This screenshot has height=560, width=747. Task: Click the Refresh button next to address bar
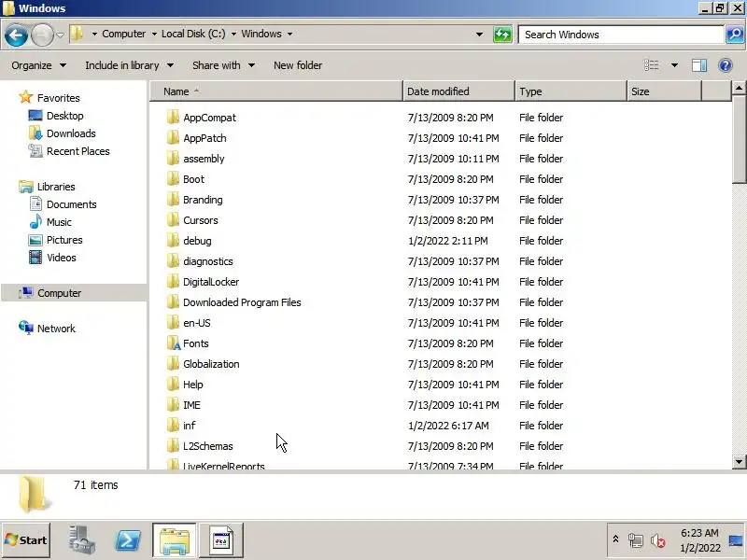[502, 35]
